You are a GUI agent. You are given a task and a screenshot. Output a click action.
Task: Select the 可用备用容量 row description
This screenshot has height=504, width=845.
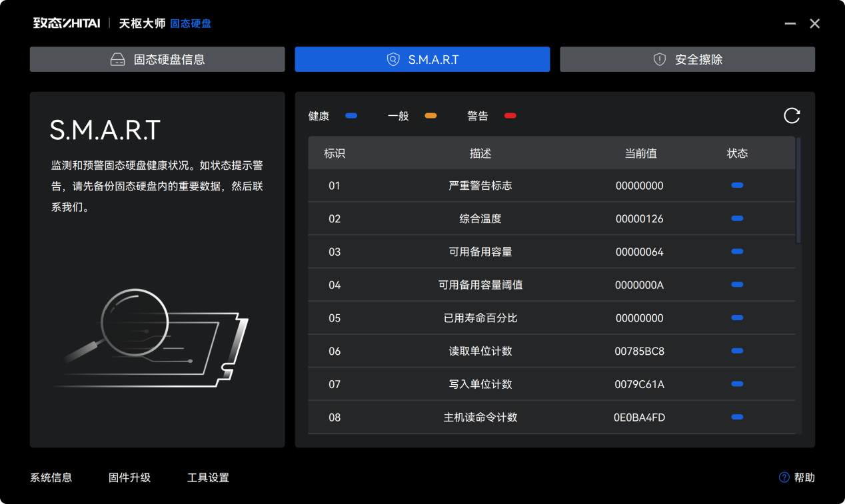click(480, 252)
